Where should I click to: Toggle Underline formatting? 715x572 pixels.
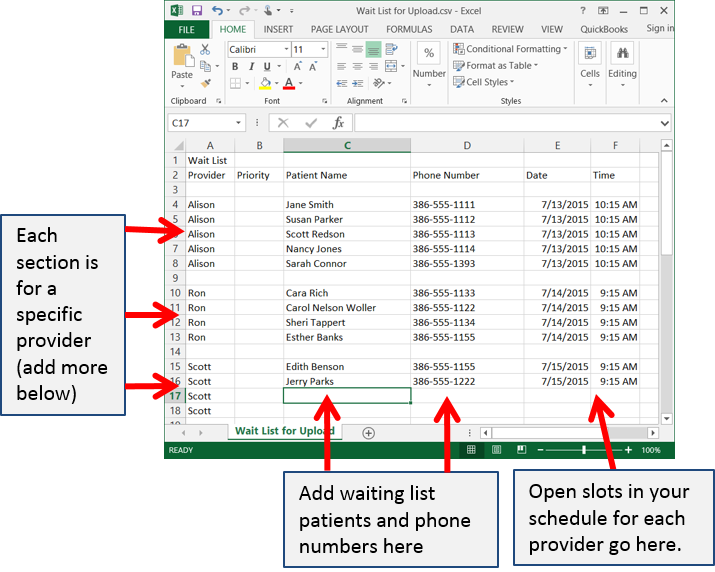266,67
